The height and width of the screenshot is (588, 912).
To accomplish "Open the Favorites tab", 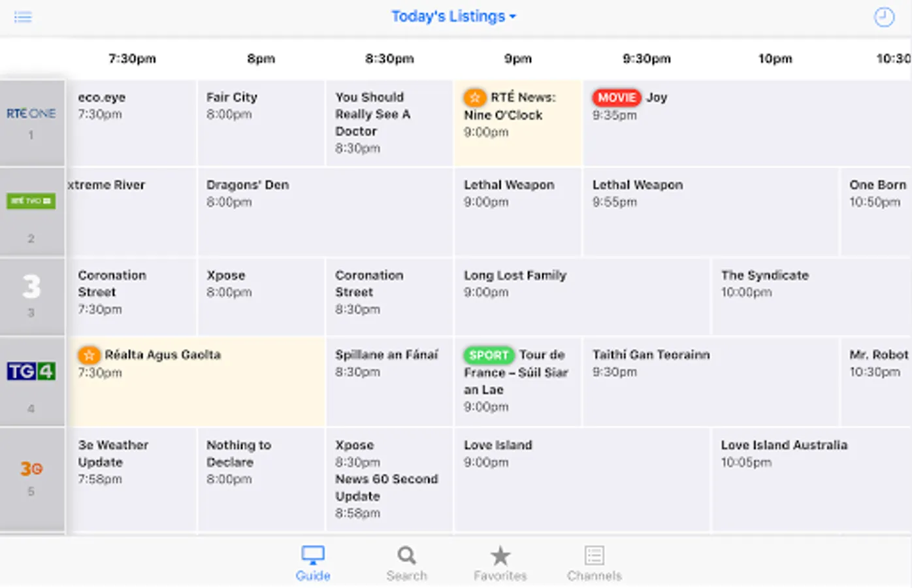I will click(500, 564).
